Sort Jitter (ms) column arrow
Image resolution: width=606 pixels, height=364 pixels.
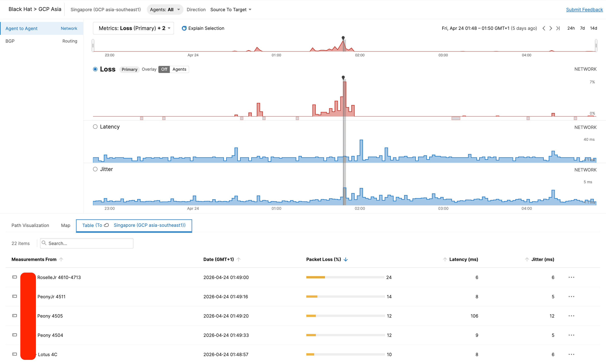pyautogui.click(x=527, y=259)
